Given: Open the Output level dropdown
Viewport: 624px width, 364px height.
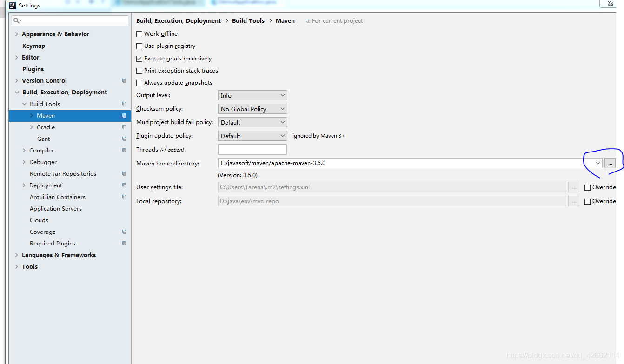Looking at the screenshot, I should [252, 95].
